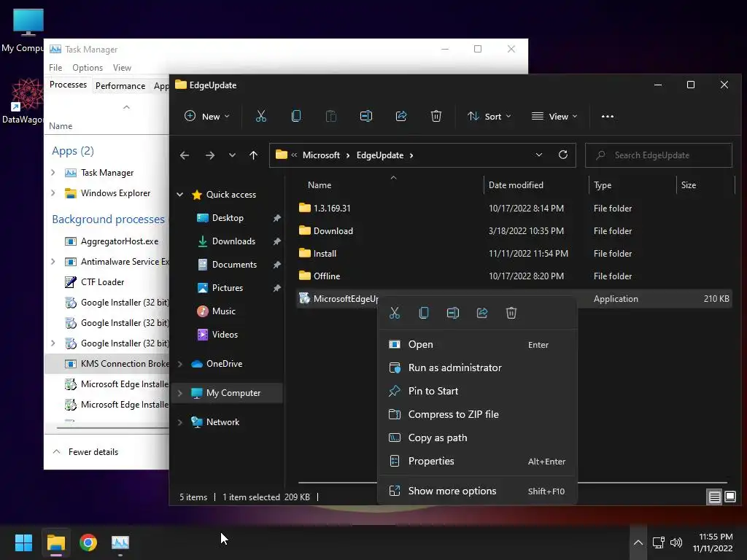Click File Explorer in the taskbar

(55, 542)
